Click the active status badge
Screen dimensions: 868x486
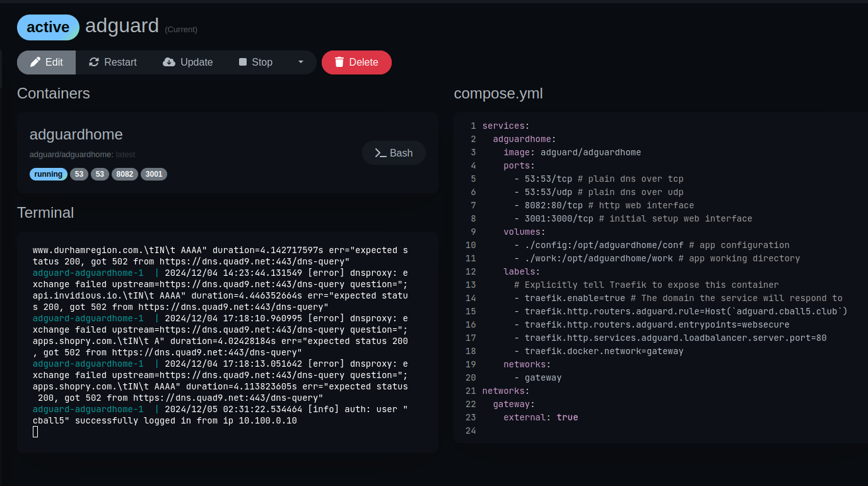(x=48, y=27)
